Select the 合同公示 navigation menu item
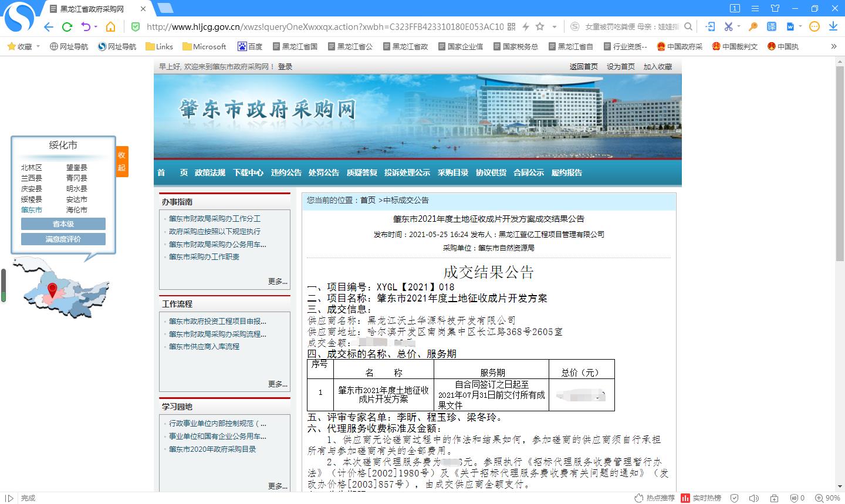 529,172
